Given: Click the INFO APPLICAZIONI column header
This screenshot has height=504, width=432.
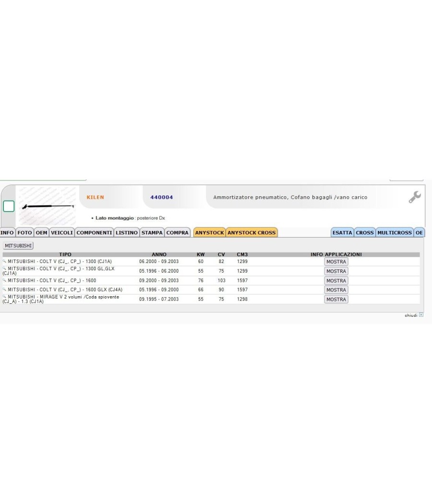Looking at the screenshot, I should (336, 254).
